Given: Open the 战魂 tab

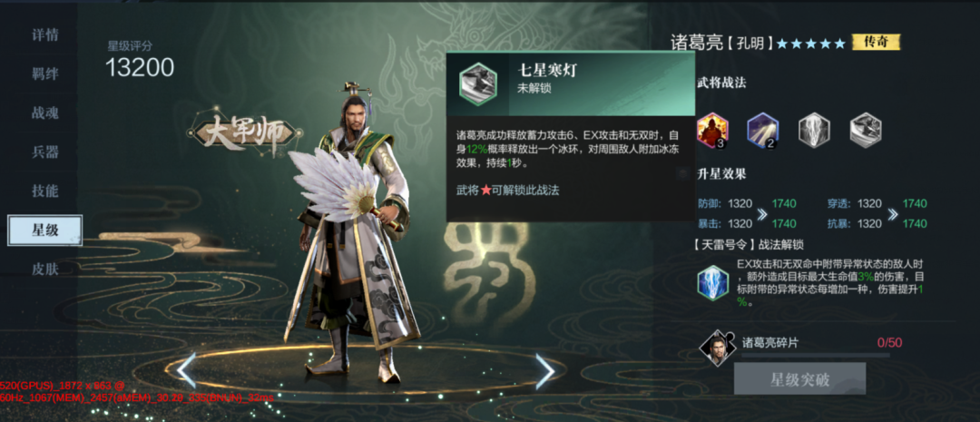Looking at the screenshot, I should coord(45,113).
